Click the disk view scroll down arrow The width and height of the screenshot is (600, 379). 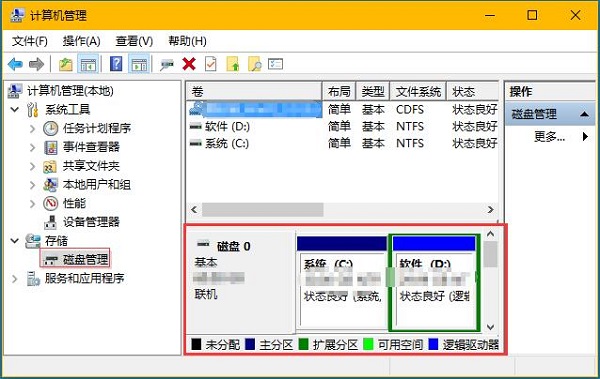[491, 327]
